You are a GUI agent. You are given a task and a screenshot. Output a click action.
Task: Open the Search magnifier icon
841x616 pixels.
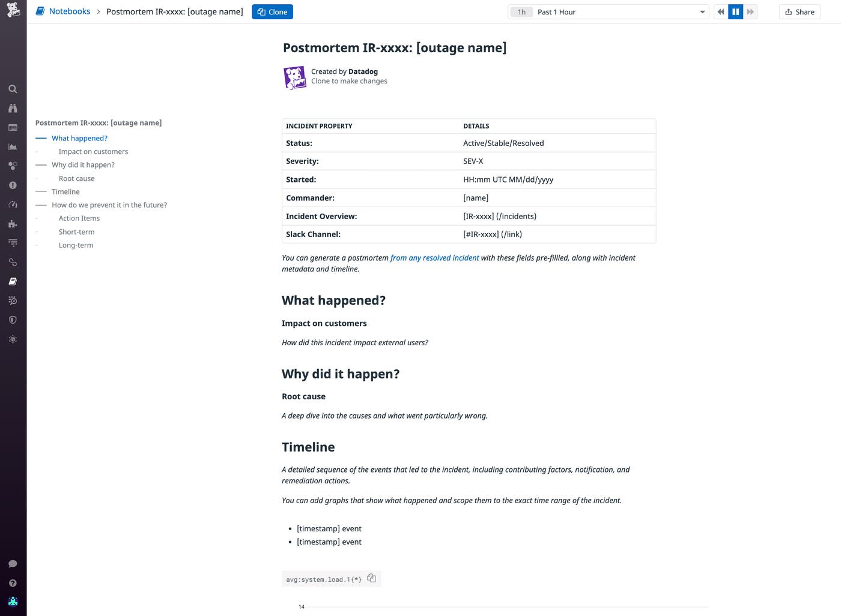click(x=13, y=89)
